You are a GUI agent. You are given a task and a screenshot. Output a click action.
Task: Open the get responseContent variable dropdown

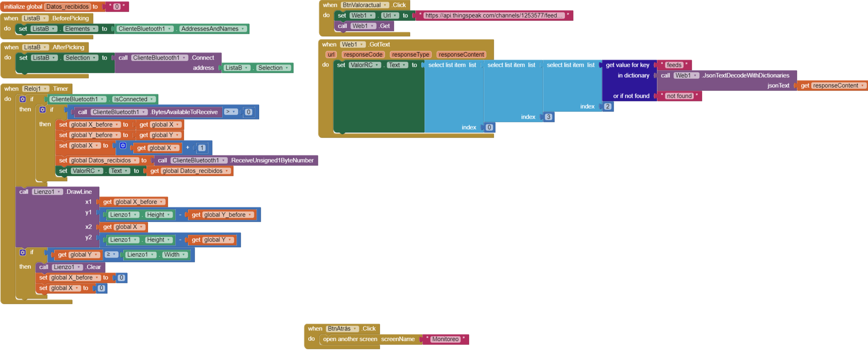[x=838, y=85]
